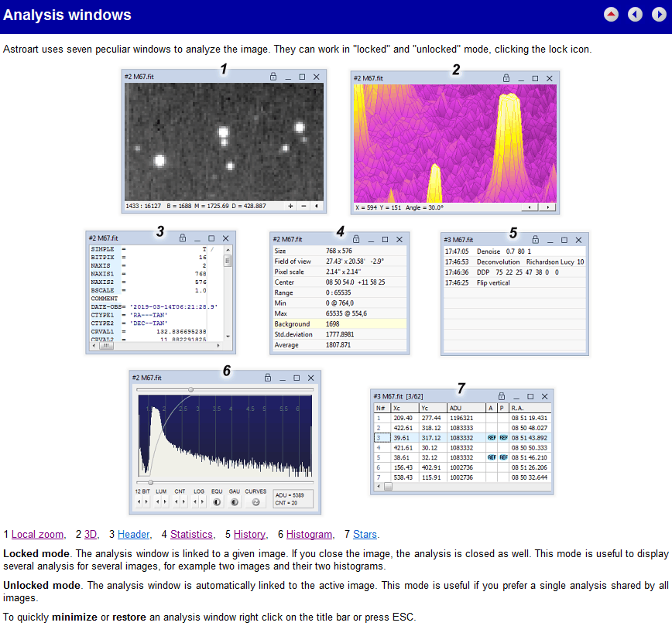Toggle the lock icon in the Histogram window
Image resolution: width=672 pixels, height=626 pixels.
(268, 378)
